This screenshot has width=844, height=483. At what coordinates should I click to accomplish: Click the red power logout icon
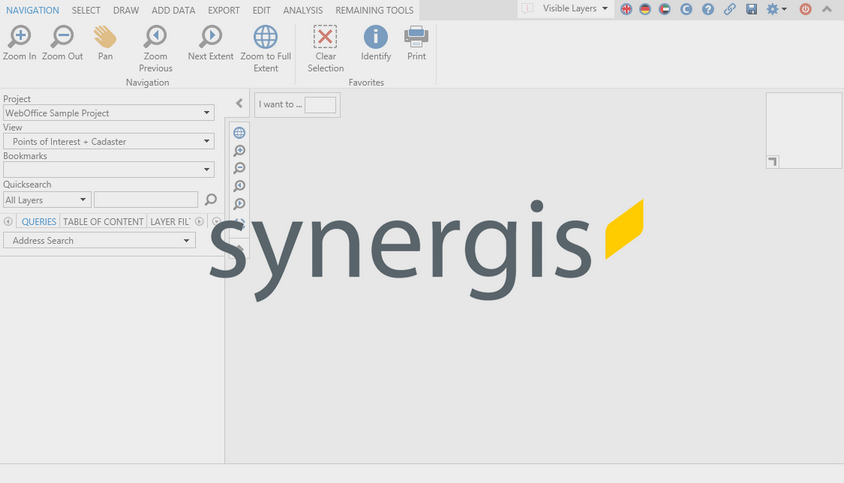coord(805,9)
